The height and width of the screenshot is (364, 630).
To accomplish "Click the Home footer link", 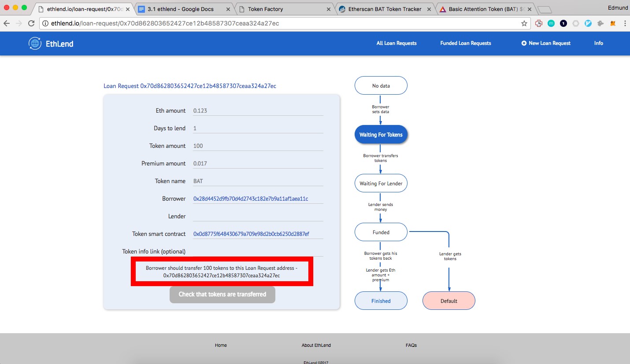I will click(221, 345).
